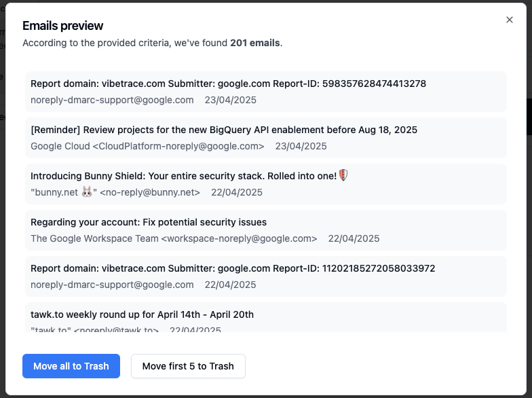Open the Fix potential security issues email
This screenshot has width=532, height=398.
[266, 230]
